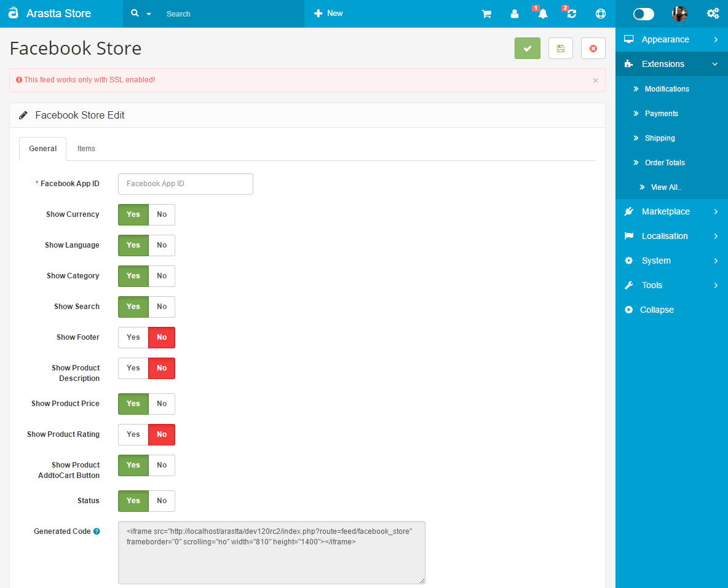This screenshot has width=728, height=588.
Task: Open the search type dropdown caret
Action: point(149,14)
